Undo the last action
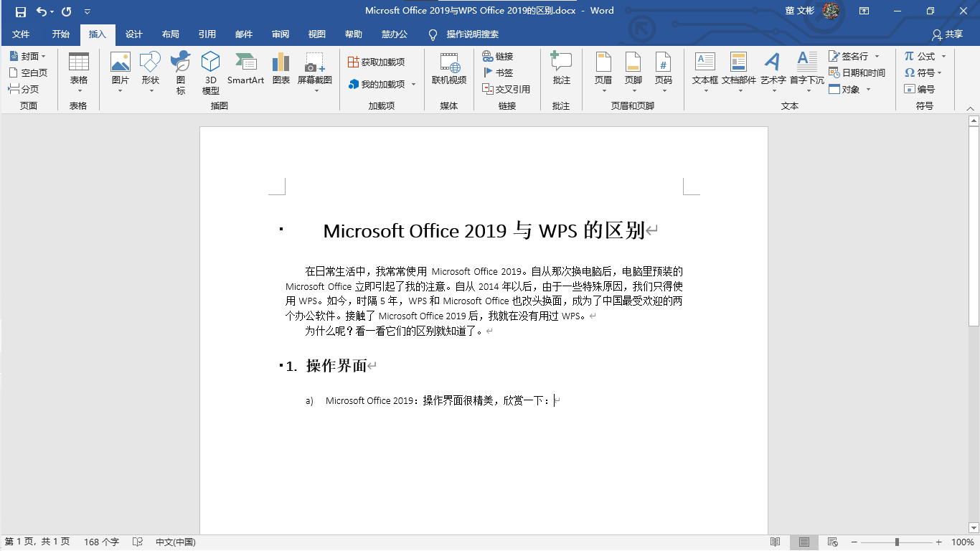 pos(42,11)
